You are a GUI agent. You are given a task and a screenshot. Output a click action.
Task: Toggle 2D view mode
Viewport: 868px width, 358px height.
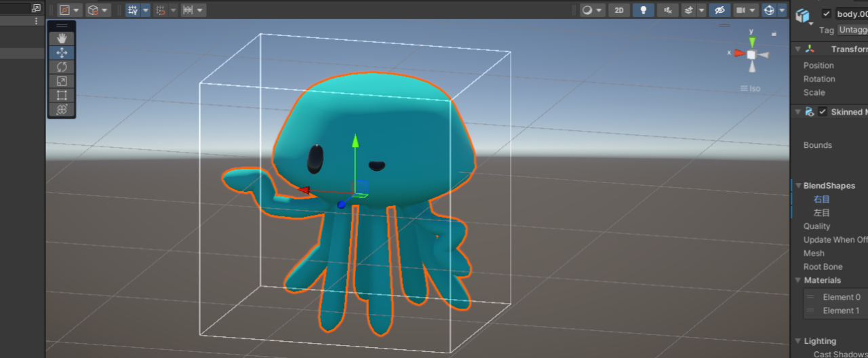coord(618,10)
